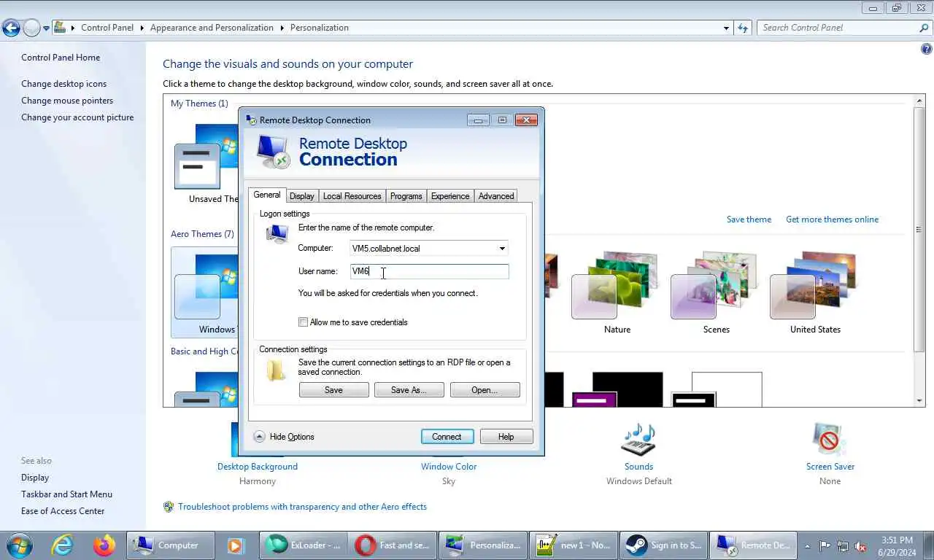Click the Save theme link
The width and height of the screenshot is (934, 560).
pos(749,219)
